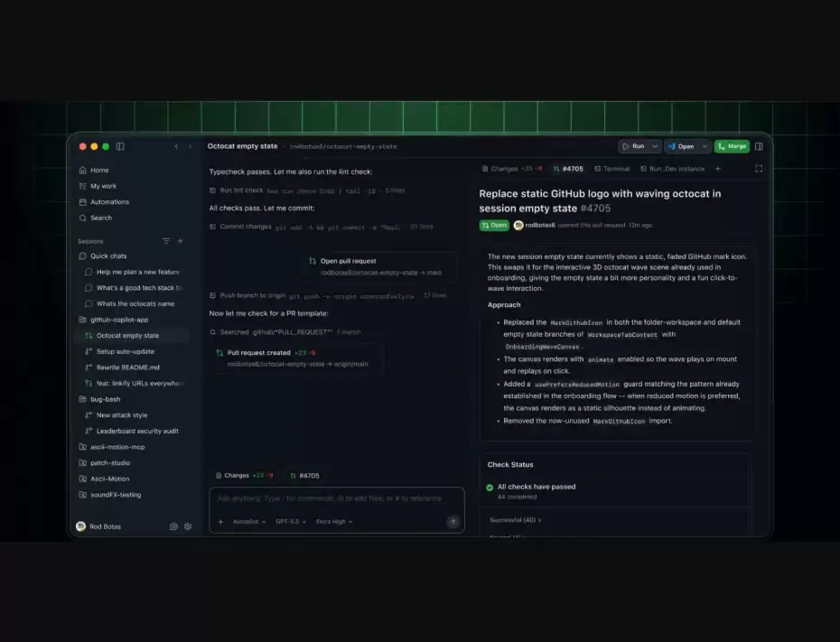Open Automations in the sidebar
The height and width of the screenshot is (642, 840).
pyautogui.click(x=109, y=202)
